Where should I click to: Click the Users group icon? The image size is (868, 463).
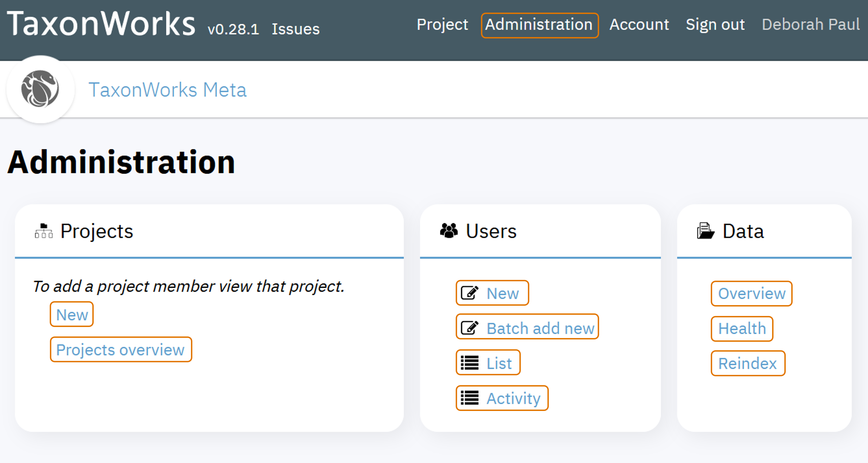(x=449, y=231)
